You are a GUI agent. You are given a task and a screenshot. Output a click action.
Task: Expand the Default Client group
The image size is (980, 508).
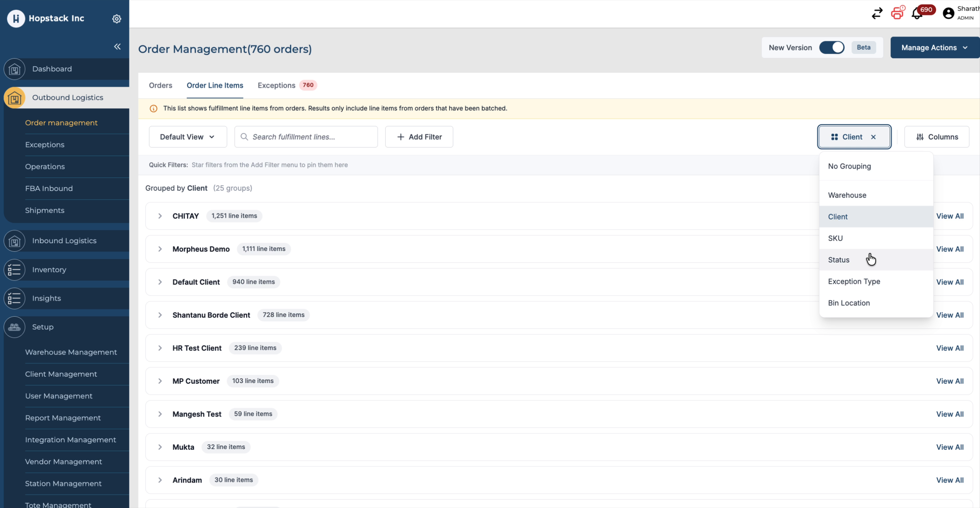[160, 282]
